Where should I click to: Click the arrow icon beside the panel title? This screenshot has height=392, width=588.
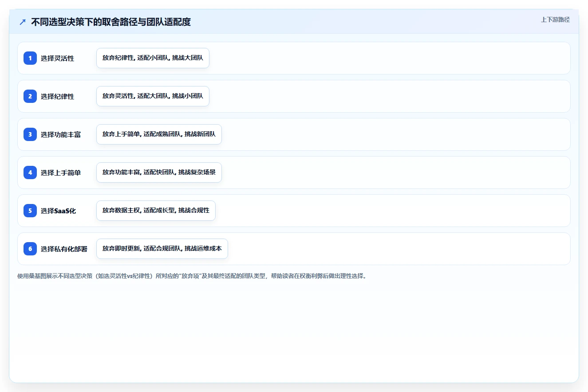click(23, 22)
